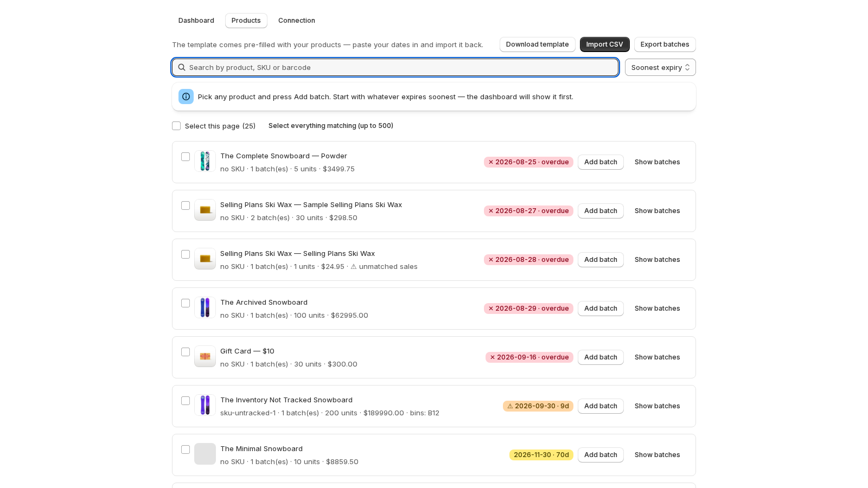Image resolution: width=868 pixels, height=488 pixels.
Task: Open The Complete Snowboard Powder thumbnail
Action: pyautogui.click(x=205, y=161)
